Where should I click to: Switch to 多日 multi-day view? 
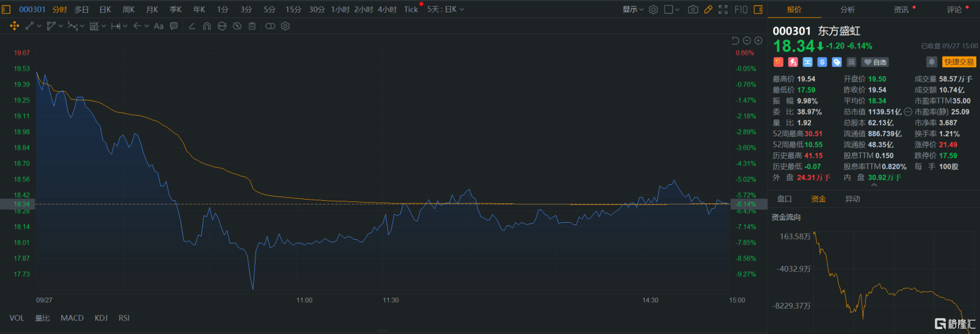tap(82, 9)
